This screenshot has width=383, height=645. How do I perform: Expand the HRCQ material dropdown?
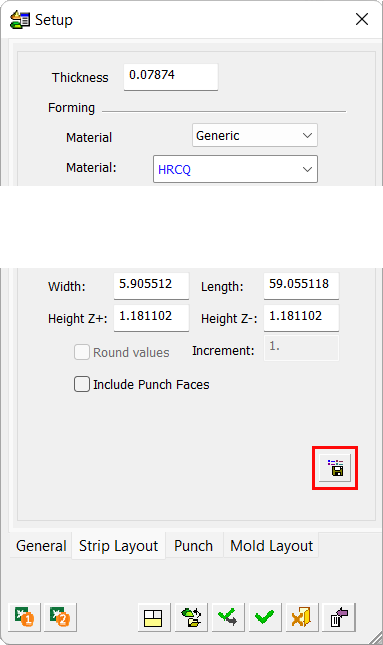[235, 169]
